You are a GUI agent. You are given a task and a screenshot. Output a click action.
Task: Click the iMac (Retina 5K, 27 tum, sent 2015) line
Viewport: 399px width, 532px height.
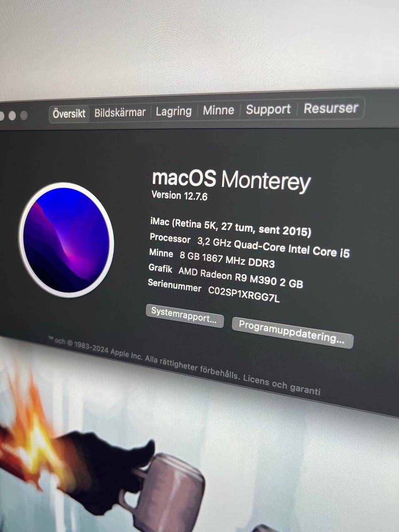231,227
